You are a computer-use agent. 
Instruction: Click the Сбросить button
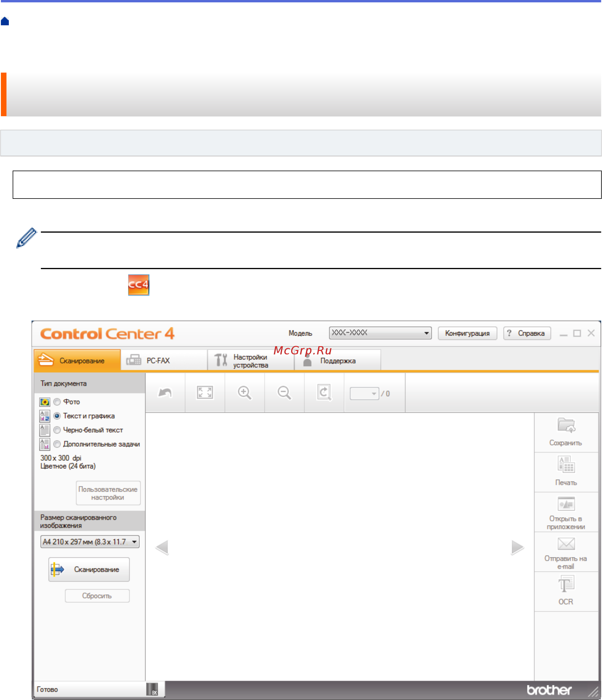[x=97, y=596]
